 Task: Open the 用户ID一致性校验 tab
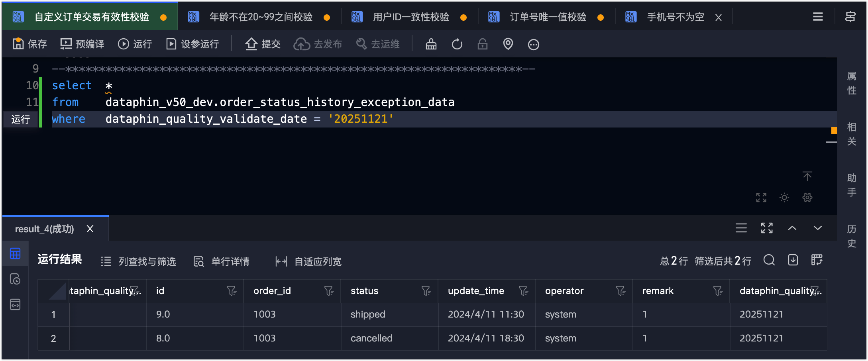tap(411, 17)
